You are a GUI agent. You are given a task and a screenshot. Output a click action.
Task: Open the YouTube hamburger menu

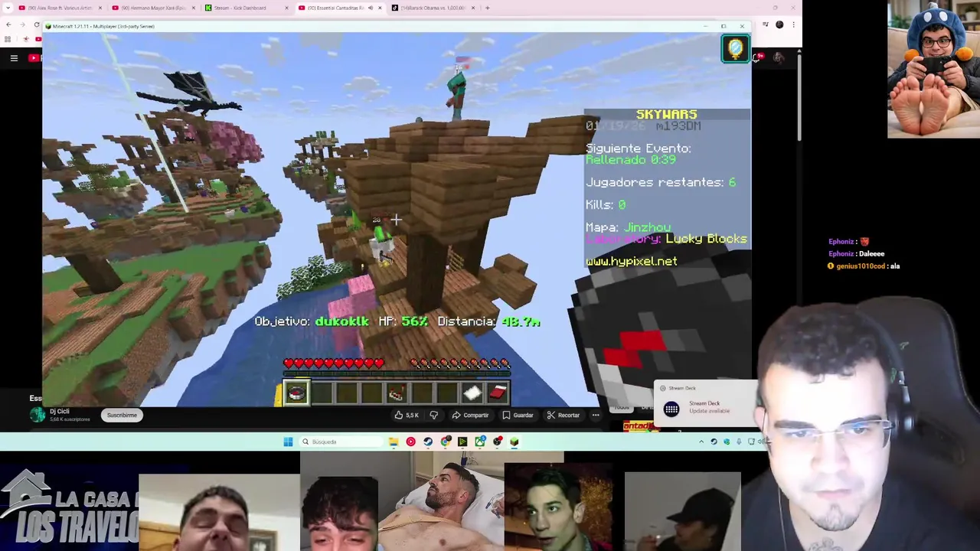point(14,57)
